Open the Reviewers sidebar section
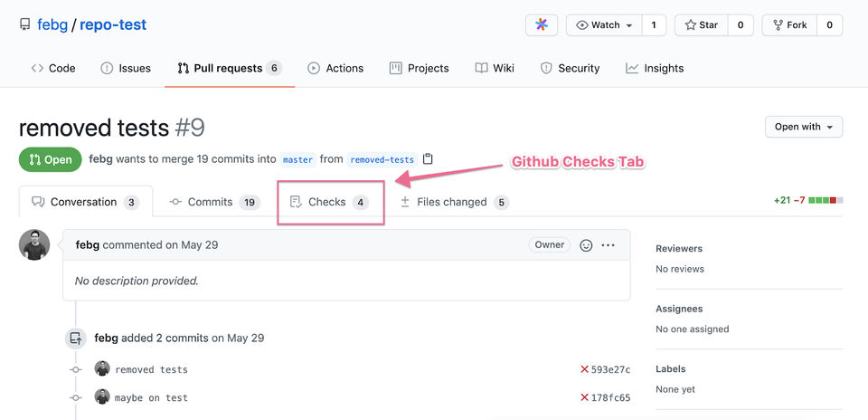 tap(679, 248)
